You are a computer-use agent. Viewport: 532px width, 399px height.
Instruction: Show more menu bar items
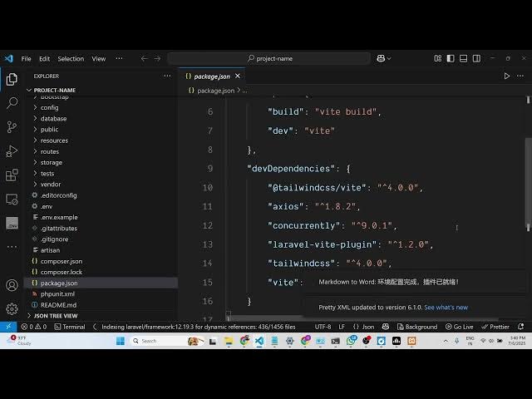point(119,58)
